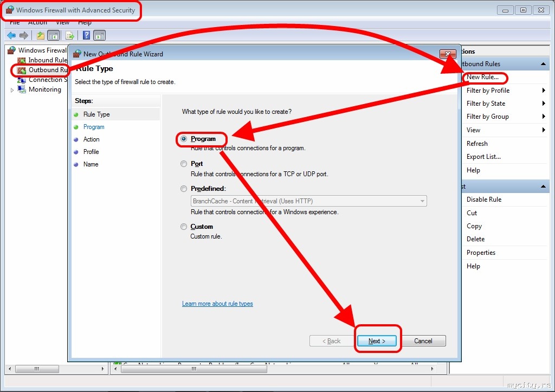Click rules list scrollbar left arrow
This screenshot has width=555, height=392.
coord(115,369)
